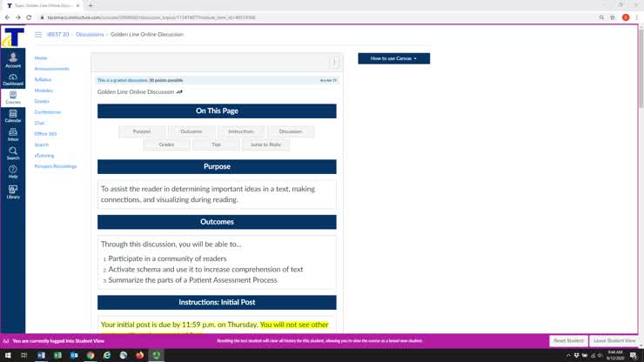
Task: Open Search in the global navigation
Action: coord(13,153)
